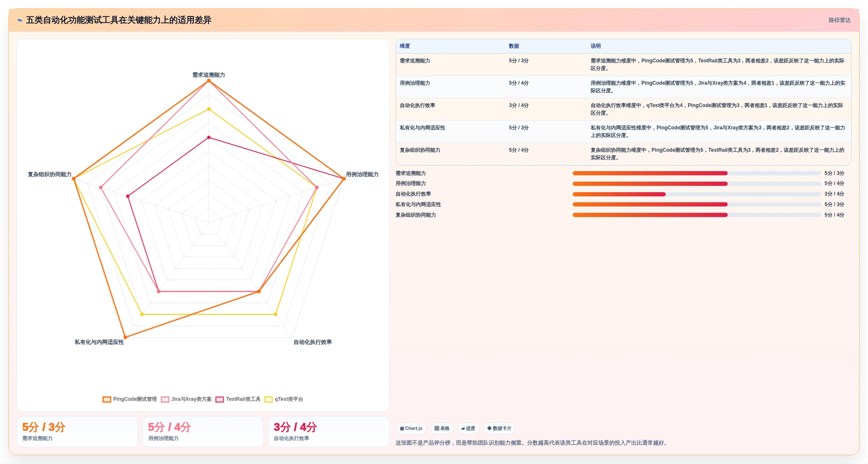Toggle the PingCode测试管理 legend swatch

pyautogui.click(x=107, y=400)
